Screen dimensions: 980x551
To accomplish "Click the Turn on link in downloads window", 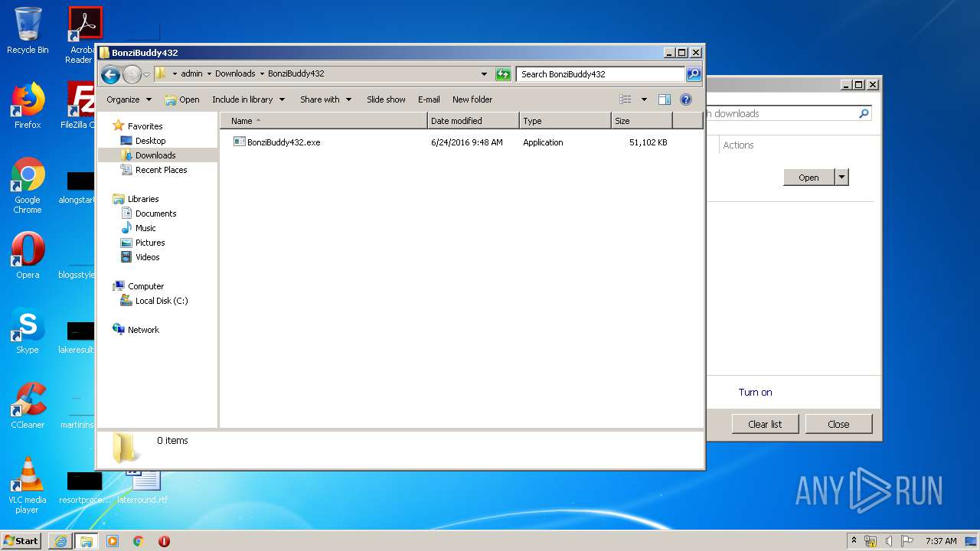I will [755, 392].
